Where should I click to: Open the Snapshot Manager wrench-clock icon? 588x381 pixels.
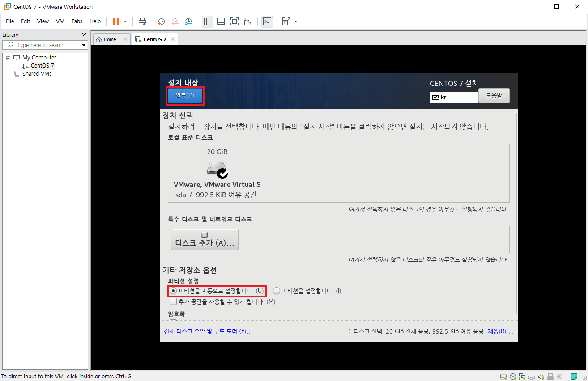click(189, 21)
